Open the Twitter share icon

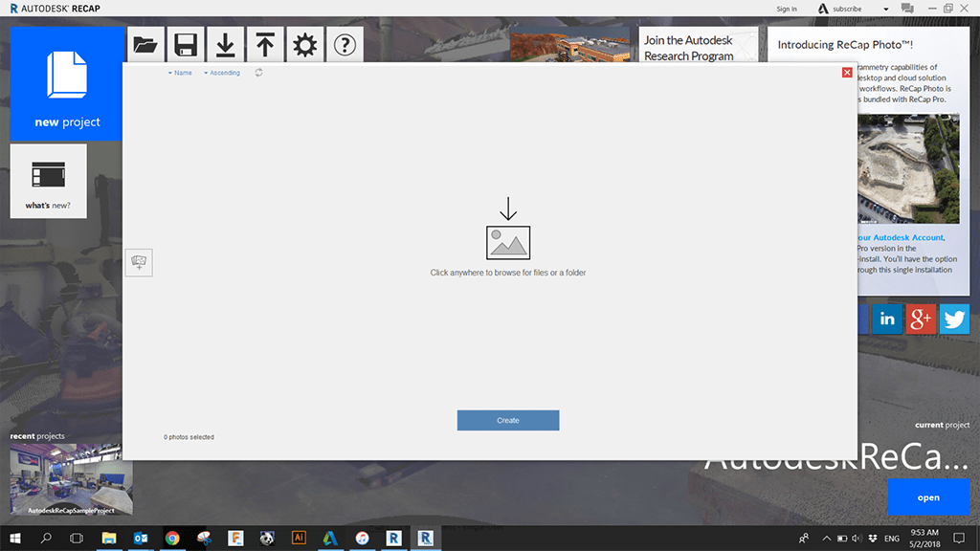954,320
